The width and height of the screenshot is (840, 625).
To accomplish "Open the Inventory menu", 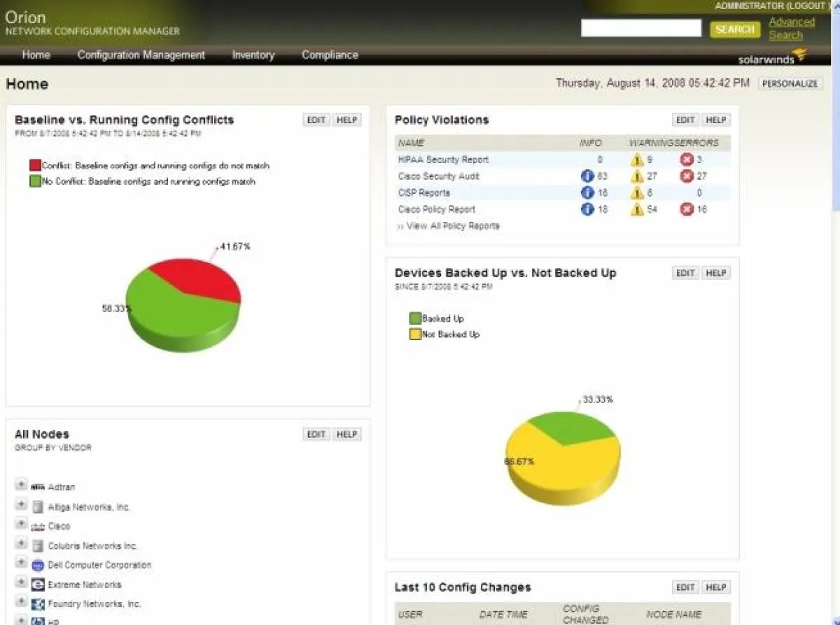I will click(x=253, y=55).
